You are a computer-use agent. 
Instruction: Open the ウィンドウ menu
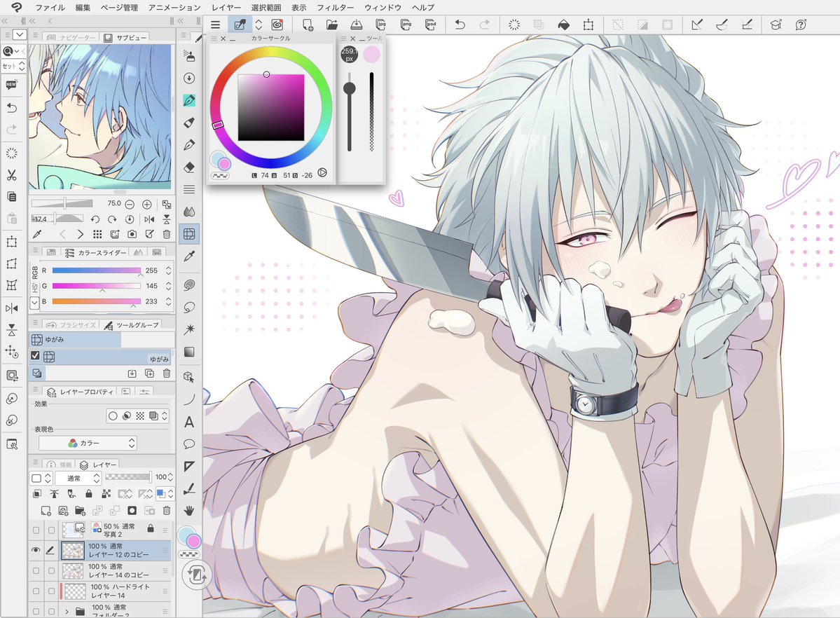click(x=383, y=8)
